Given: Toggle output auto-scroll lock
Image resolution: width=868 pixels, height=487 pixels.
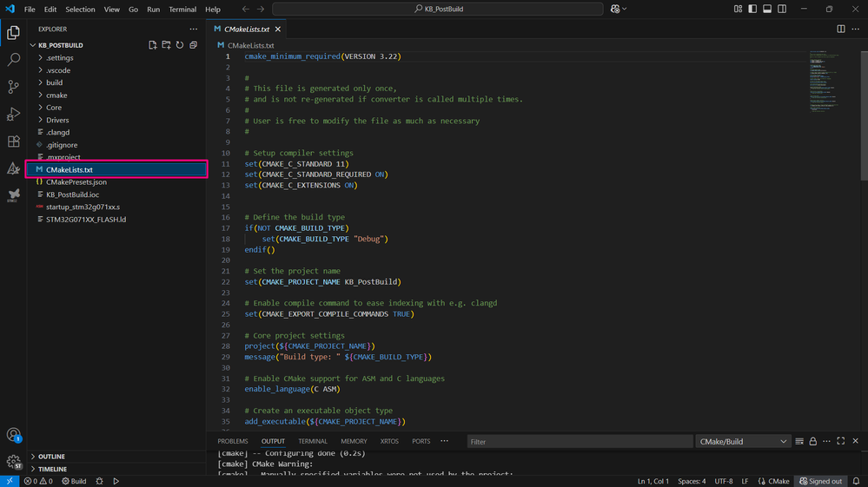Looking at the screenshot, I should [x=812, y=441].
